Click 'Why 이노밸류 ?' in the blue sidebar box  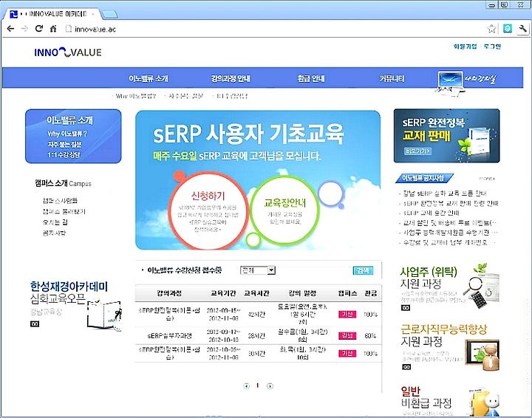(x=67, y=134)
